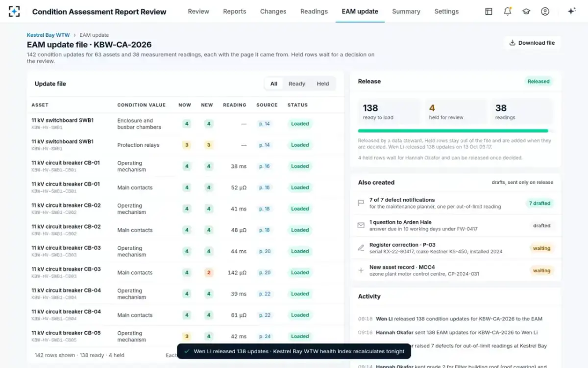Click the 7 drafted badge

tap(539, 203)
